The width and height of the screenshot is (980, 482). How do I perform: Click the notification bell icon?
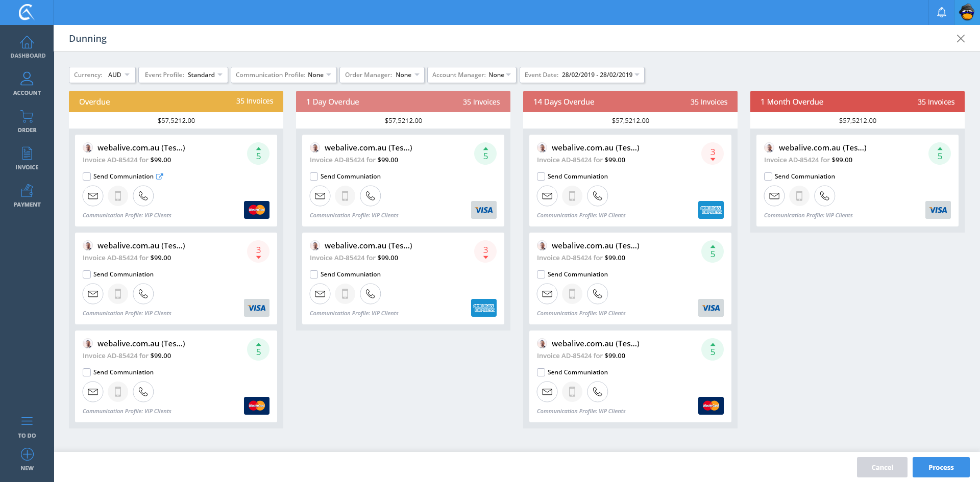click(941, 12)
